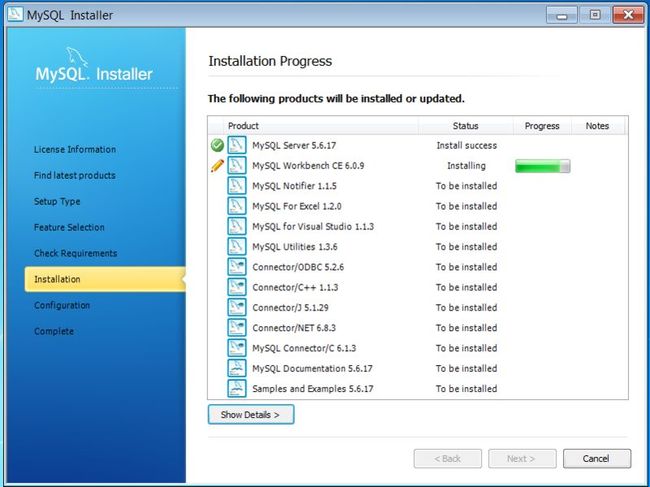Screen dimensions: 650x487
Task: Click the Connector/C++ 1.1.3 product icon
Action: tap(237, 287)
